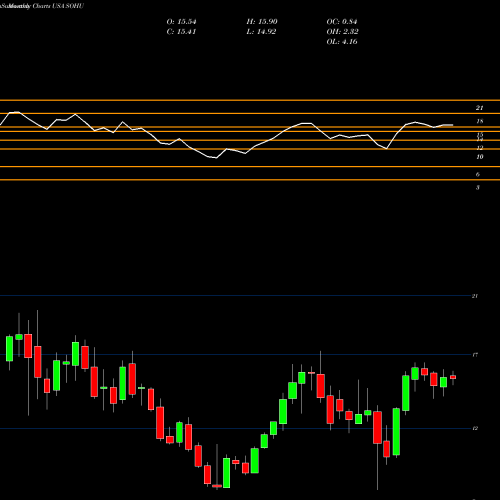Click axis label '17' in candlestick panel
The height and width of the screenshot is (500, 500).
coord(475,355)
